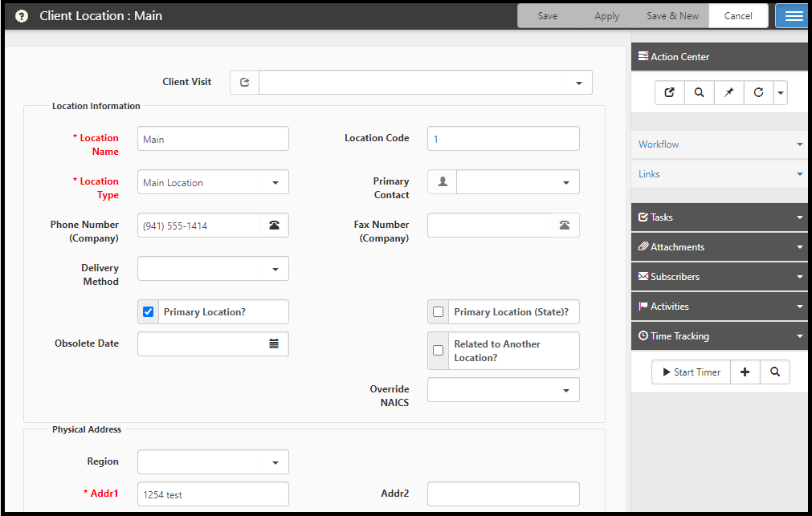Click the pin icon in Action Center
This screenshot has width=812, height=516.
click(x=729, y=93)
